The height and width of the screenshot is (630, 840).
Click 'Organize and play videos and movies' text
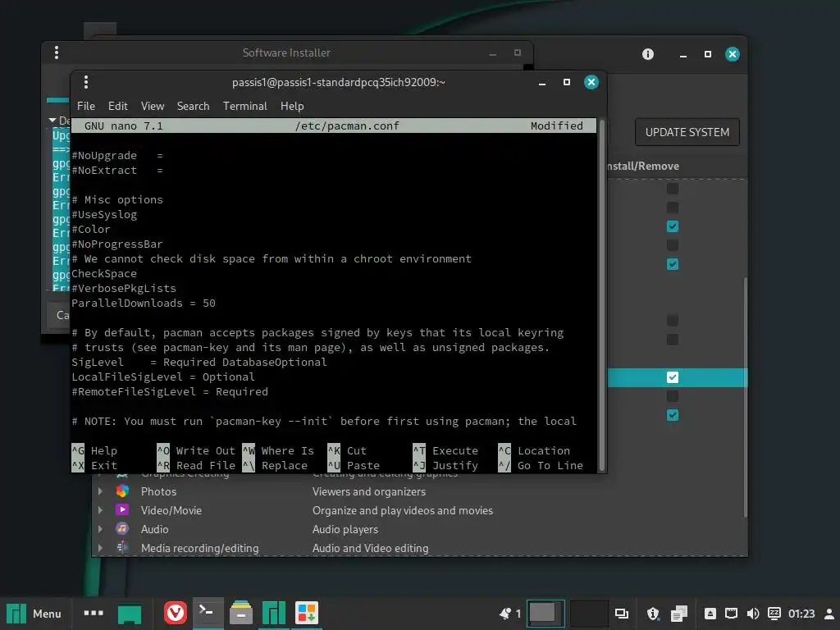(x=403, y=510)
